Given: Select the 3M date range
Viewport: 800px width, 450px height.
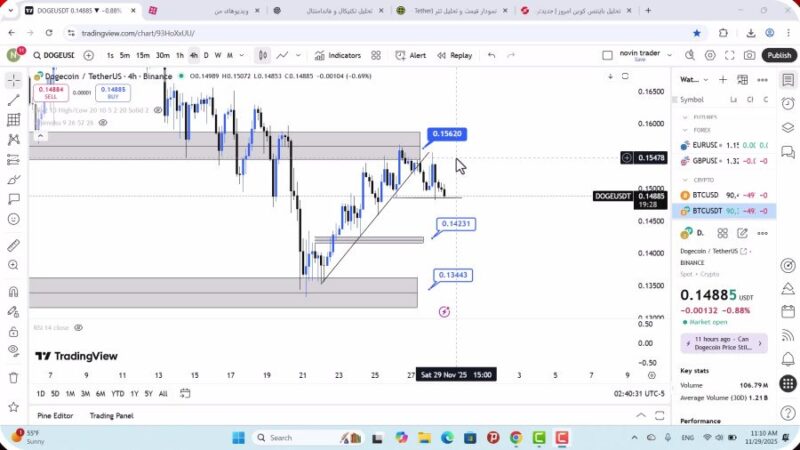Looking at the screenshot, I should pos(84,393).
